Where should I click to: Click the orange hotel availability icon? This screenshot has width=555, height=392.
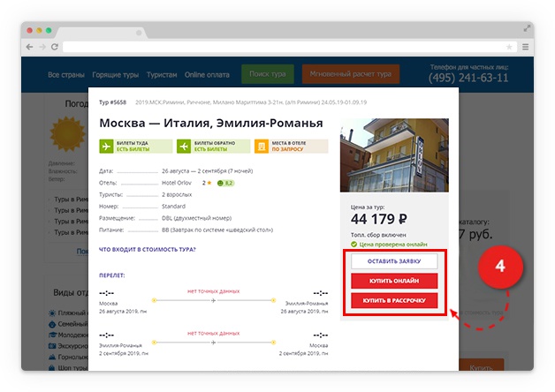(x=261, y=147)
